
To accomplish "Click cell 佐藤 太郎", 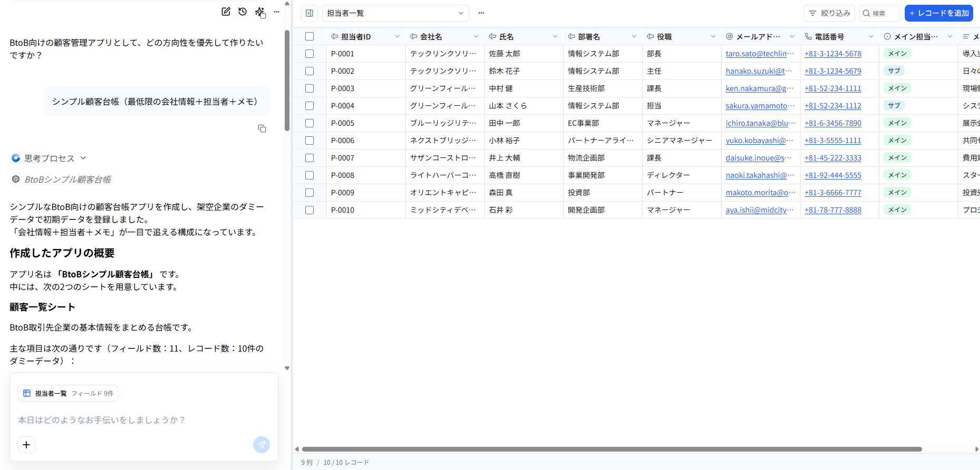I will pos(524,54).
